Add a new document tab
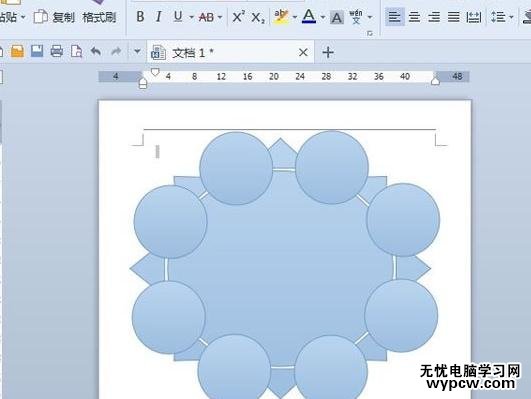Screen dimensions: 531x399 [328, 52]
